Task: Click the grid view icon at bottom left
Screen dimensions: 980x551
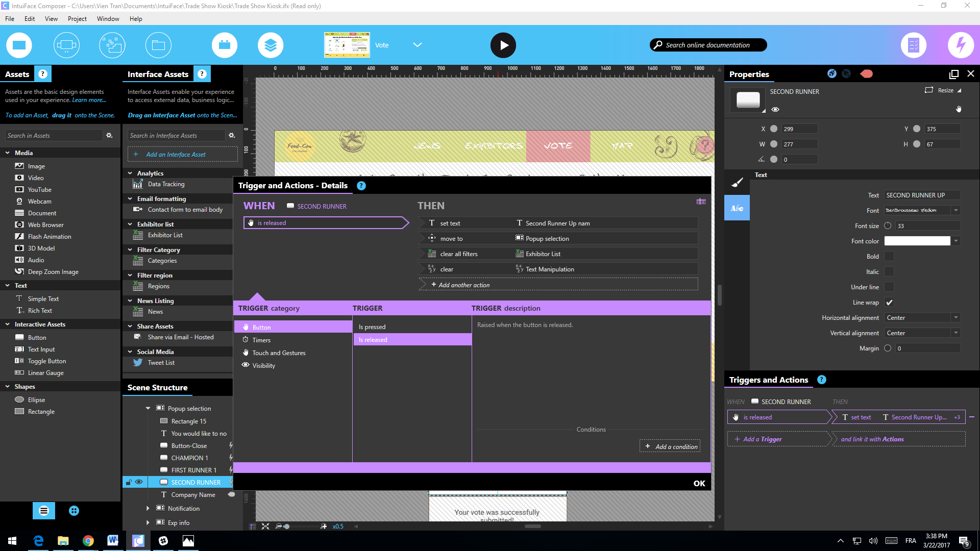Action: coord(74,511)
